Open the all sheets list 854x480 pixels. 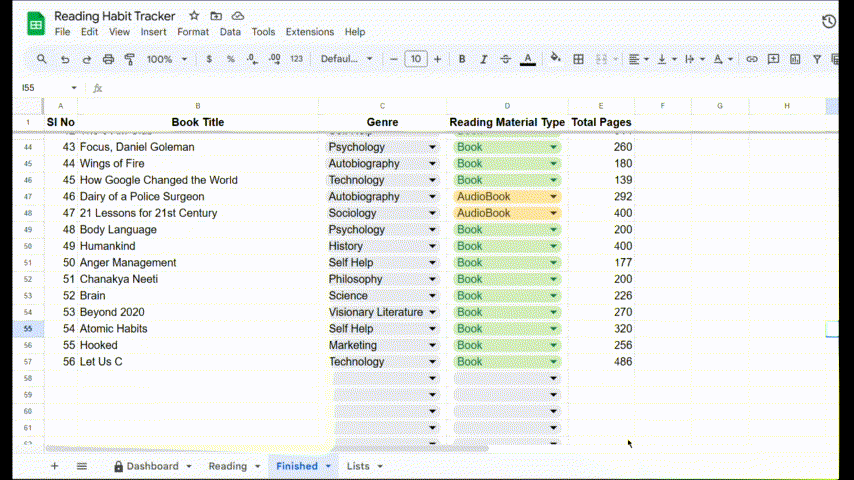[82, 466]
